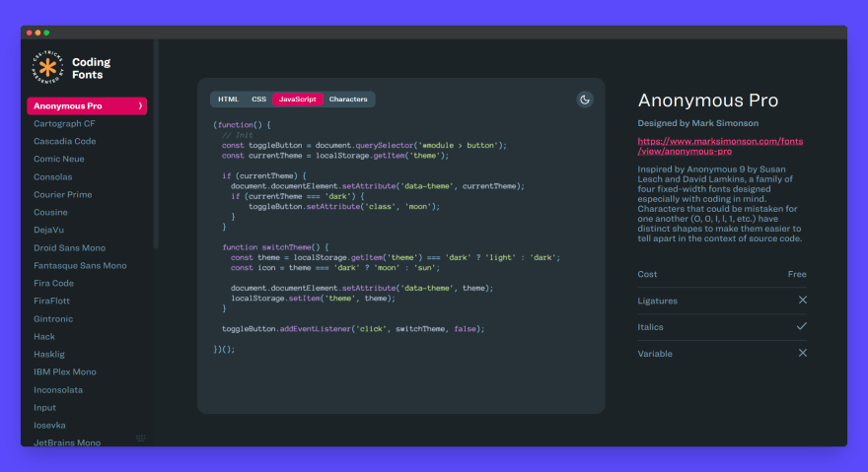Select Anonymous Pro in the font list
Image resolution: width=868 pixels, height=472 pixels.
(87, 105)
